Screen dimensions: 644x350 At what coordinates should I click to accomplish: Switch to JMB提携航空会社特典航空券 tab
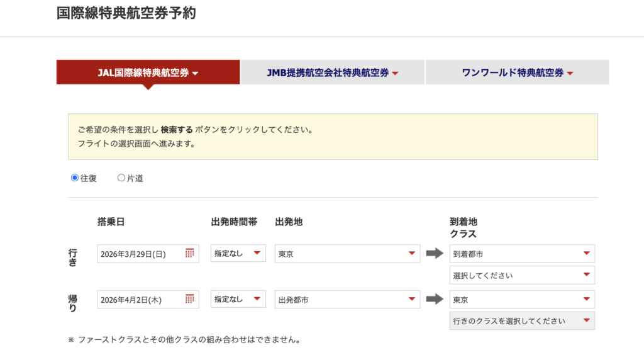point(332,72)
